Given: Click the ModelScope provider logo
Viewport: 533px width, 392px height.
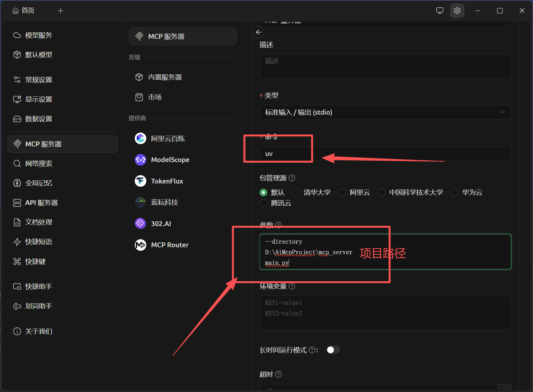Looking at the screenshot, I should [x=141, y=160].
